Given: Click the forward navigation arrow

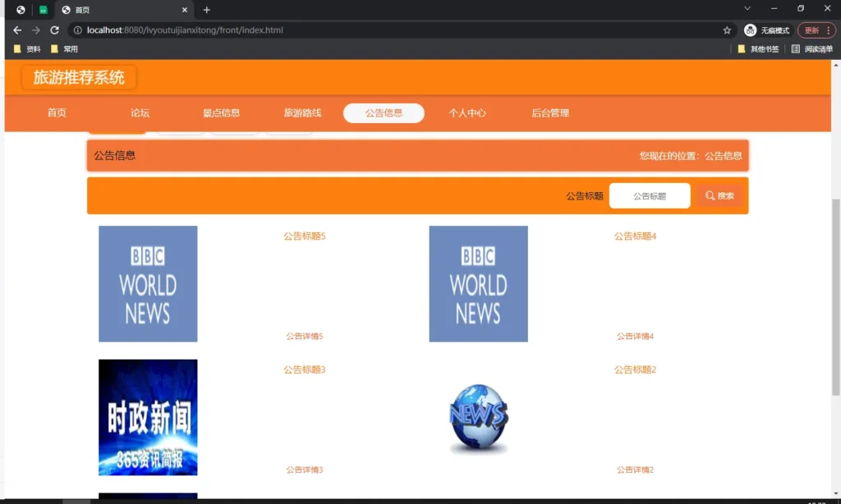Looking at the screenshot, I should (x=35, y=30).
